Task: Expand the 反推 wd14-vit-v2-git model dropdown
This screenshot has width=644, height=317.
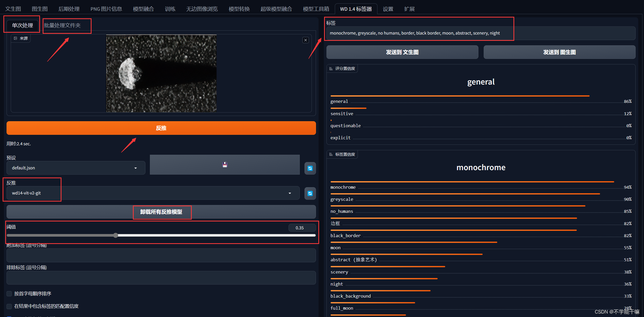Action: click(153, 193)
